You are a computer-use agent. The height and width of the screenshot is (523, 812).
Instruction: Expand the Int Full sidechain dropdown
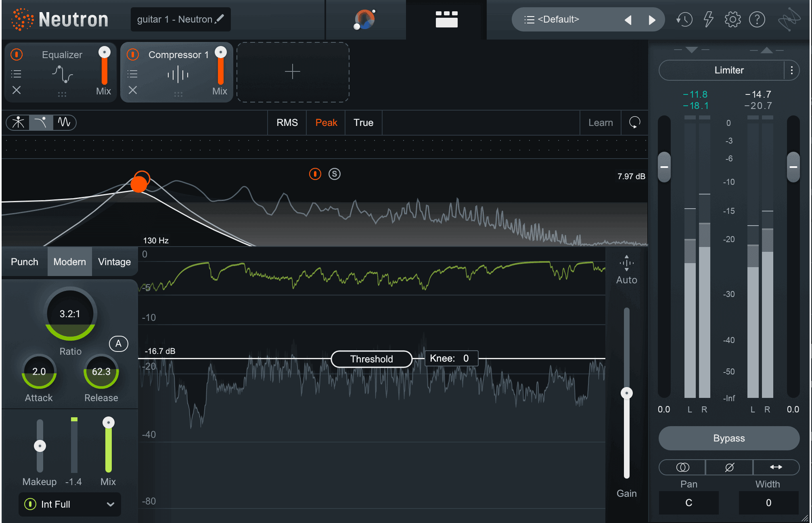click(111, 504)
